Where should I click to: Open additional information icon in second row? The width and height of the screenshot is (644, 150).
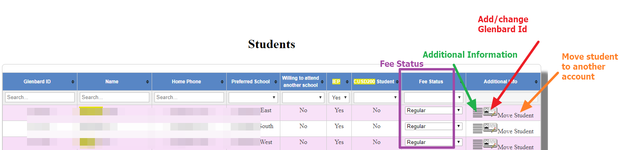click(478, 128)
